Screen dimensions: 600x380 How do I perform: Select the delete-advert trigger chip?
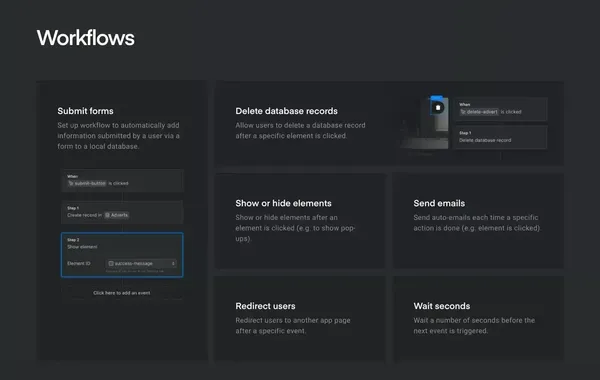479,112
